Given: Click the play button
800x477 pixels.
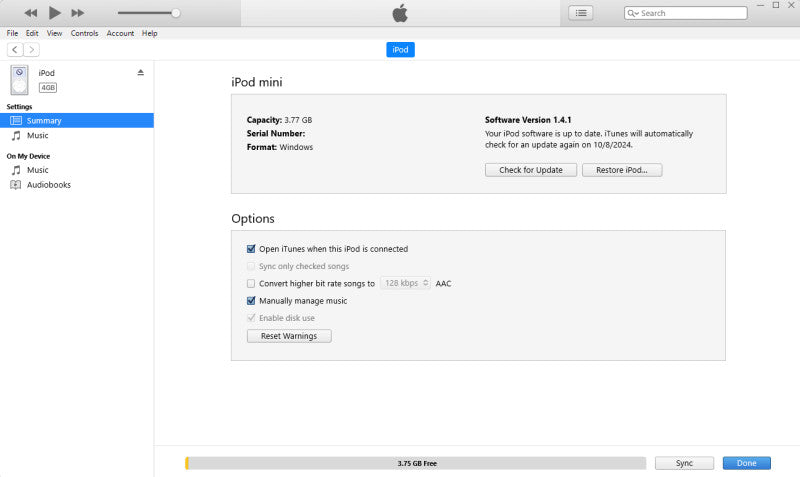Looking at the screenshot, I should pos(54,13).
